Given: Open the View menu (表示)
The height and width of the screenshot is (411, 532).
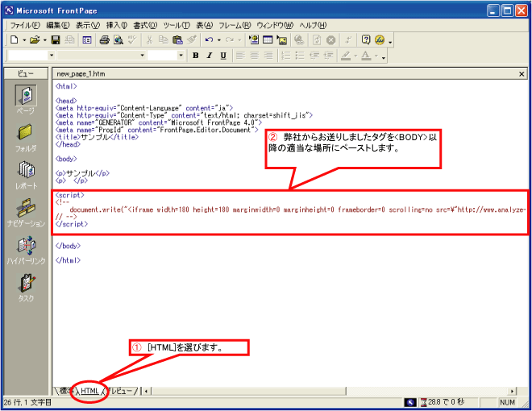Looking at the screenshot, I should click(88, 25).
